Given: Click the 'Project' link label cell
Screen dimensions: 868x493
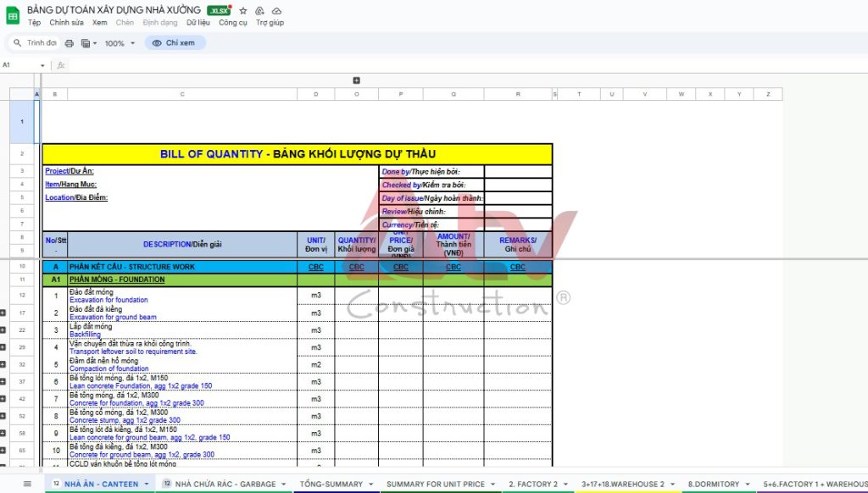Looking at the screenshot, I should tap(57, 171).
